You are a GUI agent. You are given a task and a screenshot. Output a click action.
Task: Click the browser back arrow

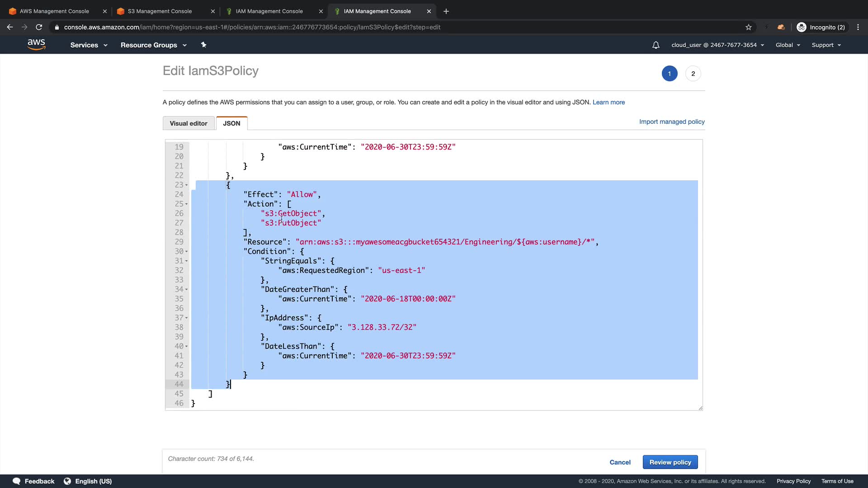(x=10, y=27)
